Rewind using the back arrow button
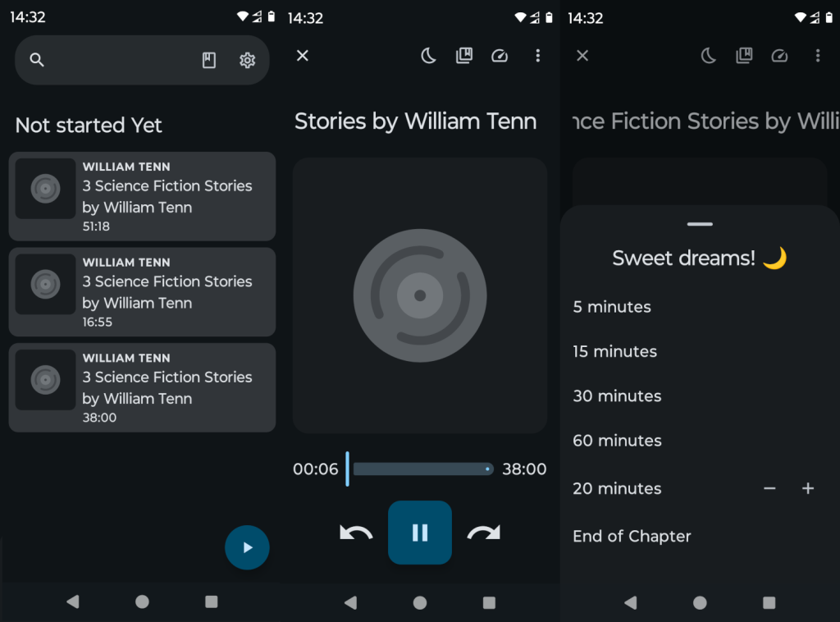The width and height of the screenshot is (840, 622). 356,533
